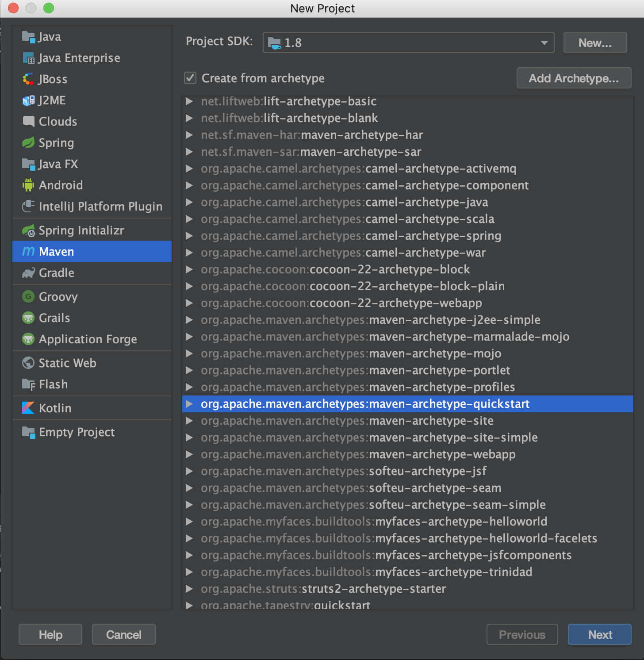
Task: Select softeu-archetype-seam-simple row
Action: (x=408, y=504)
